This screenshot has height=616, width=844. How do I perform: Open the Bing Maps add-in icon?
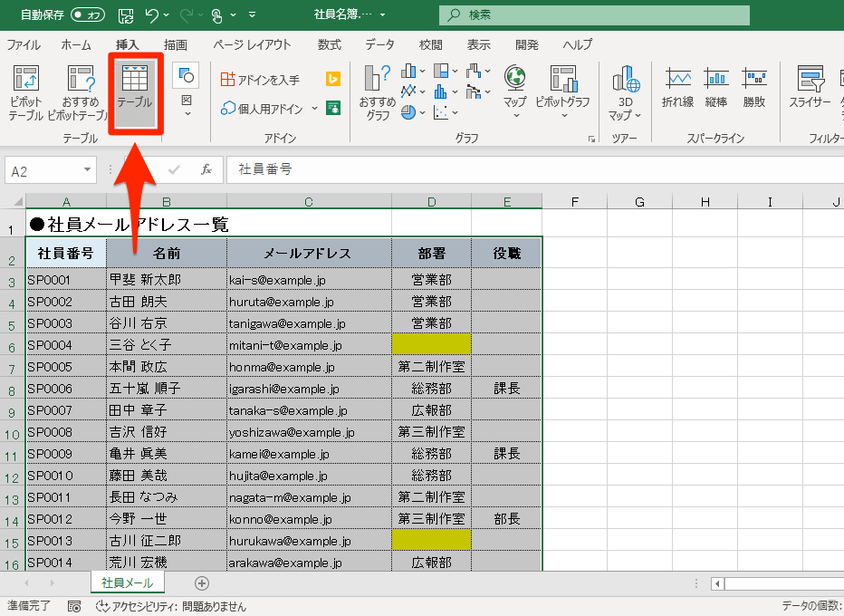click(333, 79)
